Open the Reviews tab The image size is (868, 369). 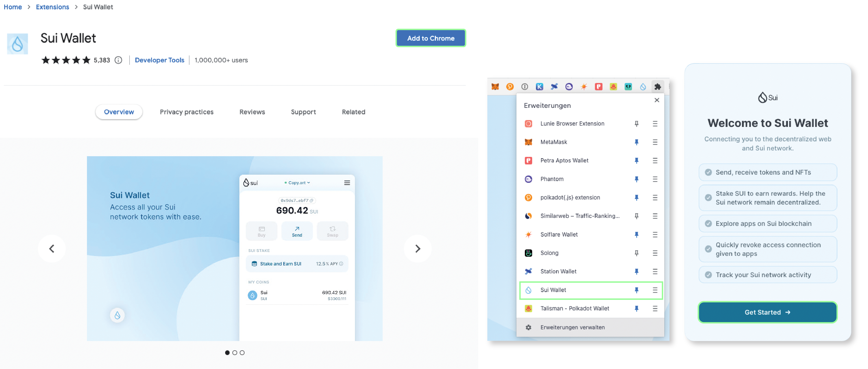tap(252, 112)
